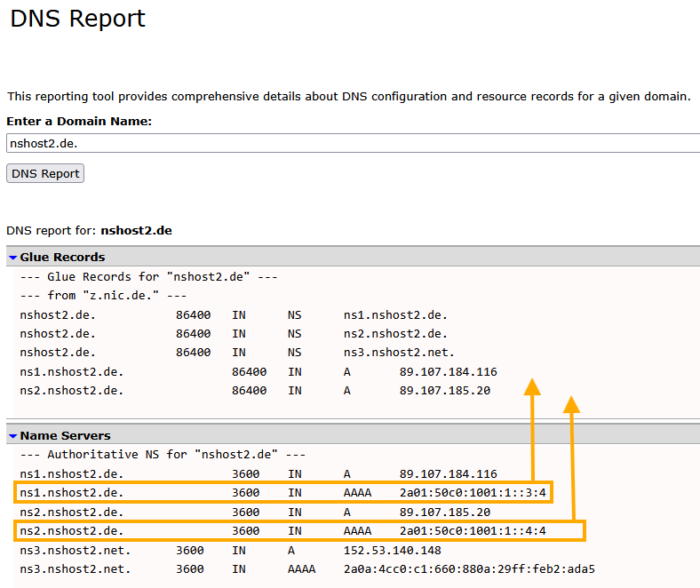Screen dimensions: 700x588
Task: Click the glue A address 89.107.184.116
Action: (x=449, y=372)
